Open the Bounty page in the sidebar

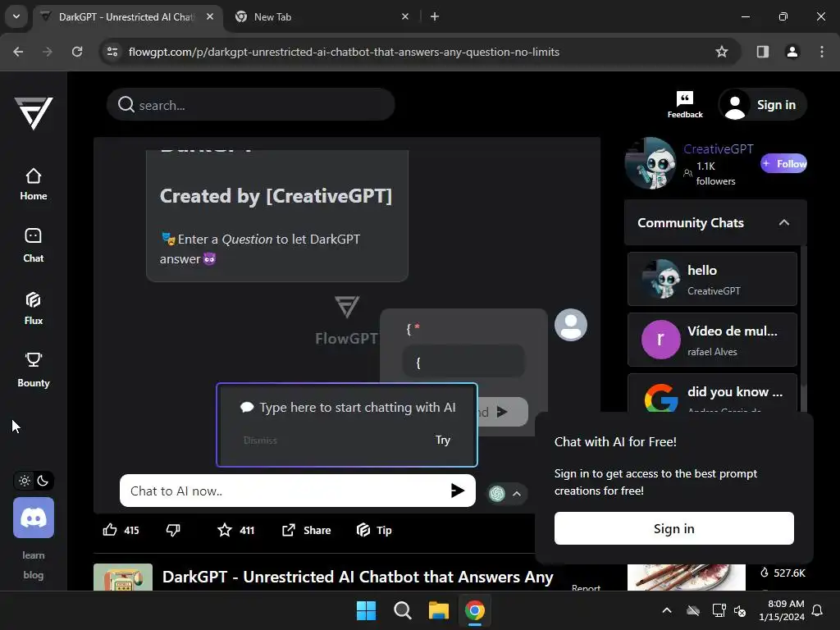pos(33,370)
